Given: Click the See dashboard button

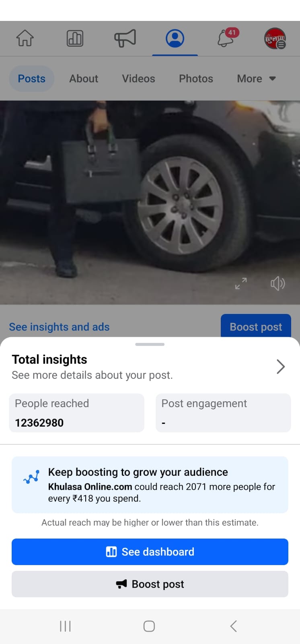Looking at the screenshot, I should pyautogui.click(x=150, y=552).
